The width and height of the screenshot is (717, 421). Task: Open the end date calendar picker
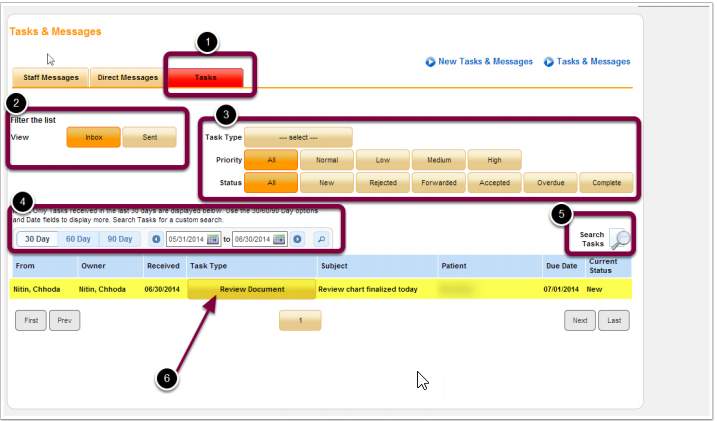tap(279, 239)
